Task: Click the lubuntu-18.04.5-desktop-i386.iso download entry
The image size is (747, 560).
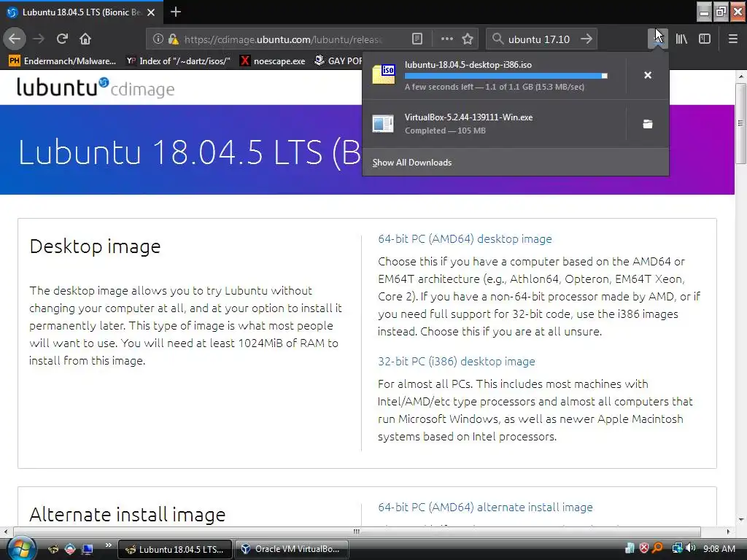Action: tap(494, 75)
